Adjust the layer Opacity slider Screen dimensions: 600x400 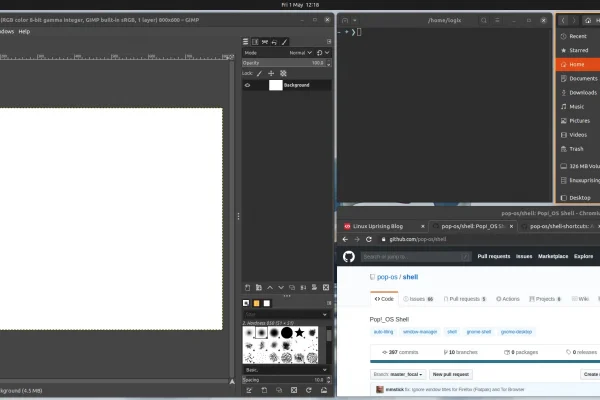(284, 63)
